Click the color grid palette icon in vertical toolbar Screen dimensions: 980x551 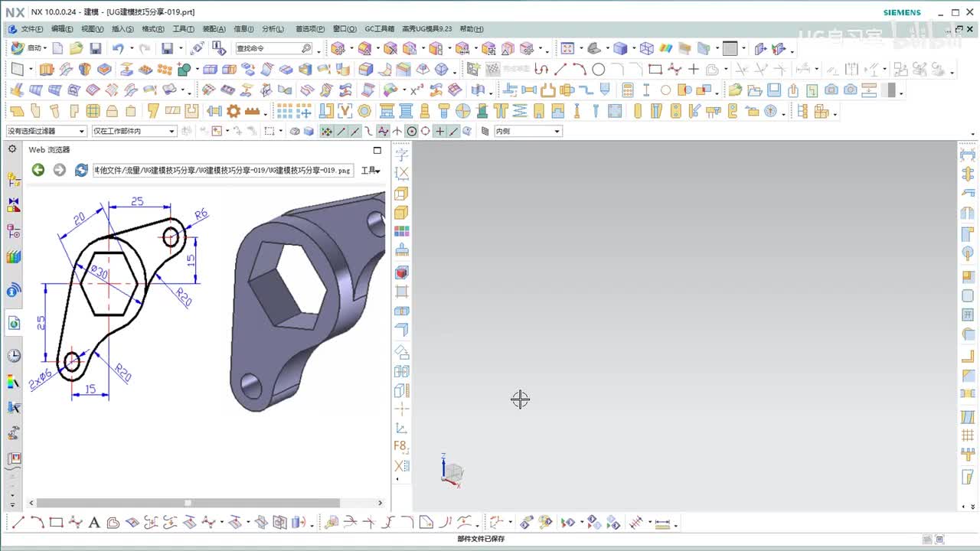pos(401,231)
